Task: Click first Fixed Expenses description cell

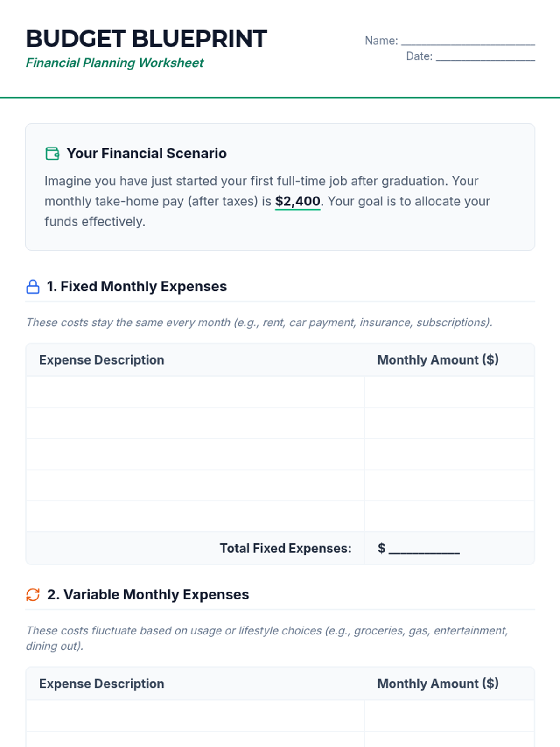Action: pyautogui.click(x=195, y=392)
